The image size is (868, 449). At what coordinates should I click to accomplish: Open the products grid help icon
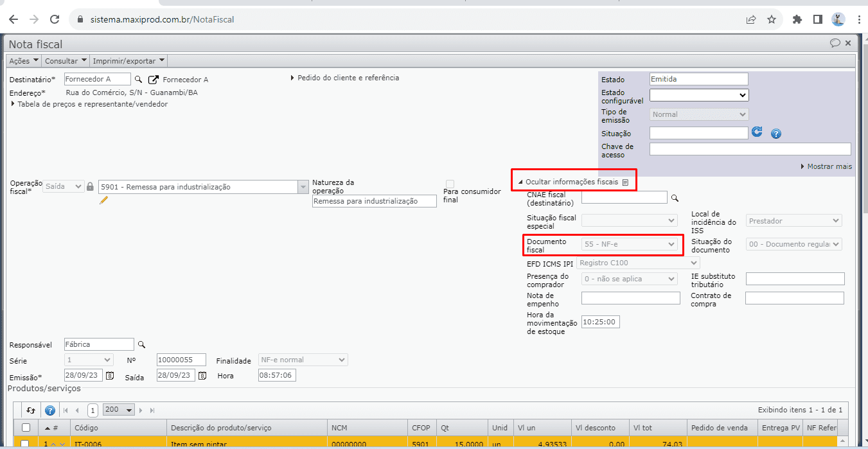tap(49, 410)
